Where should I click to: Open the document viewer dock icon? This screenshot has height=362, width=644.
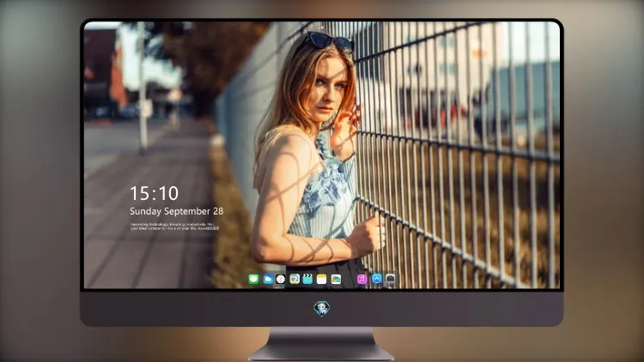295,279
